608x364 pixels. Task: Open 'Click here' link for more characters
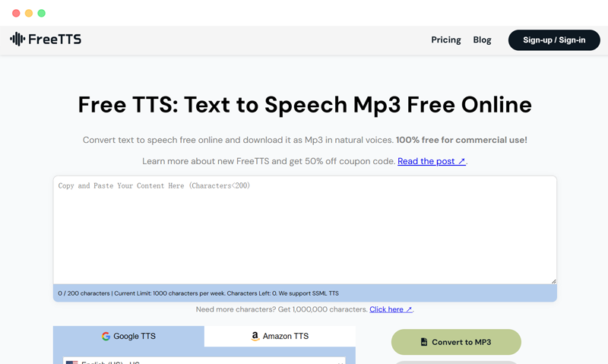point(391,309)
